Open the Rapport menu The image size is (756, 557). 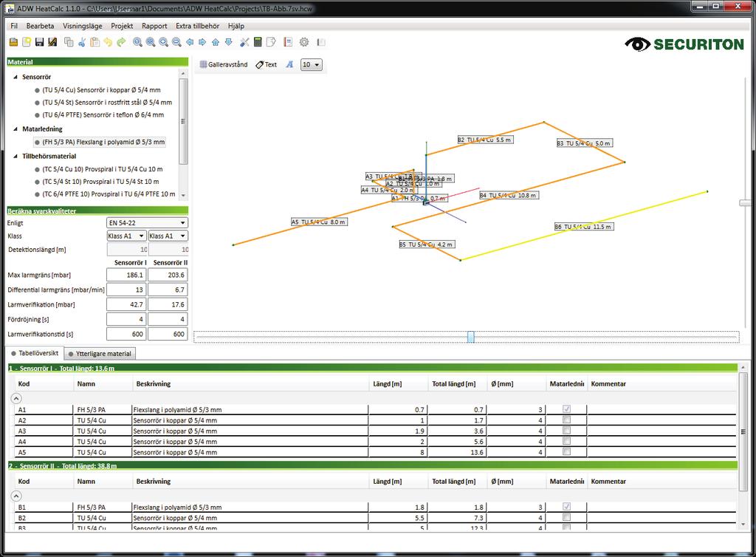tap(154, 26)
